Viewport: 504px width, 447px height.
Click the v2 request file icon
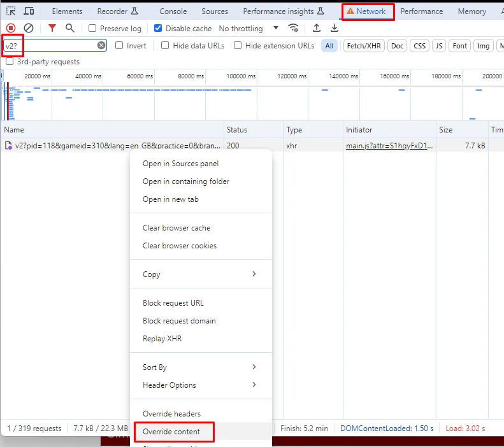[8, 146]
